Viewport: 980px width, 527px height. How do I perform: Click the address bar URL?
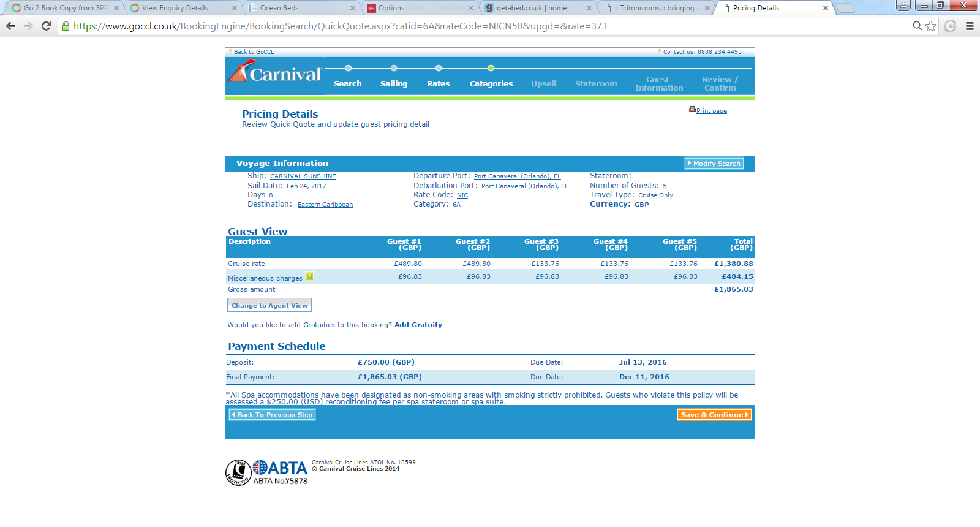coord(340,26)
